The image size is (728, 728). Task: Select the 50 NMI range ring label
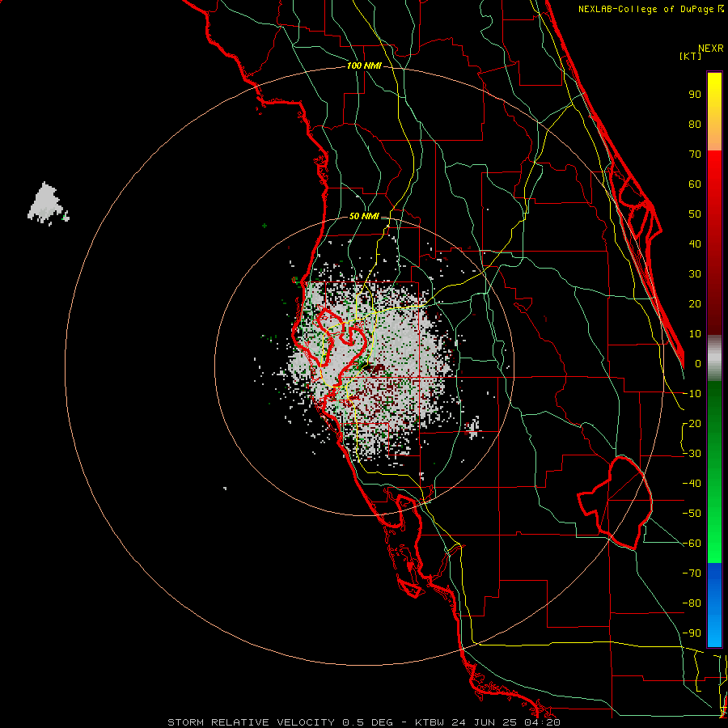pyautogui.click(x=364, y=216)
